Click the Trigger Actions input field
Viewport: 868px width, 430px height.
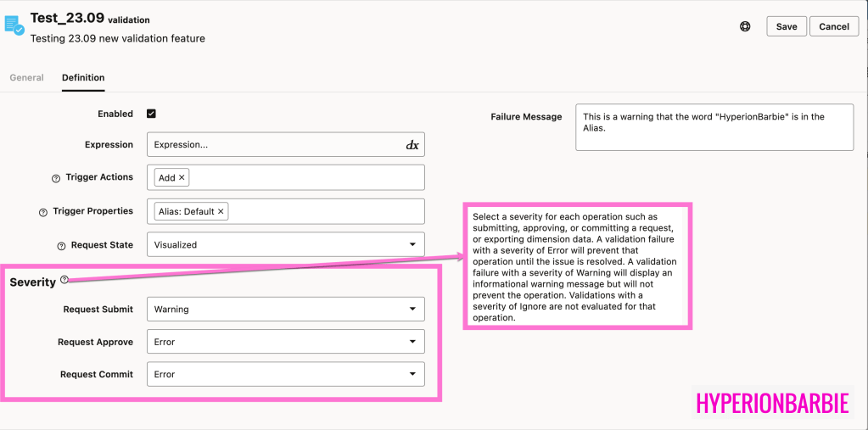click(305, 177)
